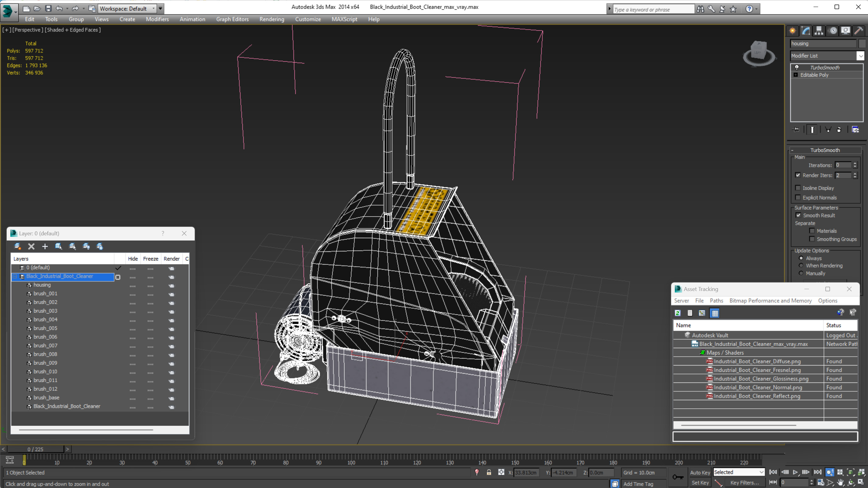Click the Perspective viewport label
This screenshot has height=488, width=868.
pyautogui.click(x=27, y=29)
